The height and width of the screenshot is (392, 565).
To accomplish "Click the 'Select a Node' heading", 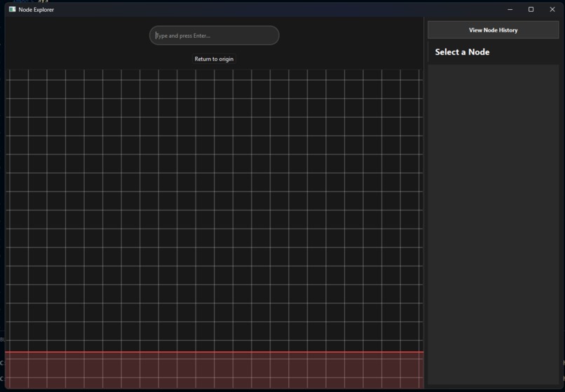I will tap(462, 52).
